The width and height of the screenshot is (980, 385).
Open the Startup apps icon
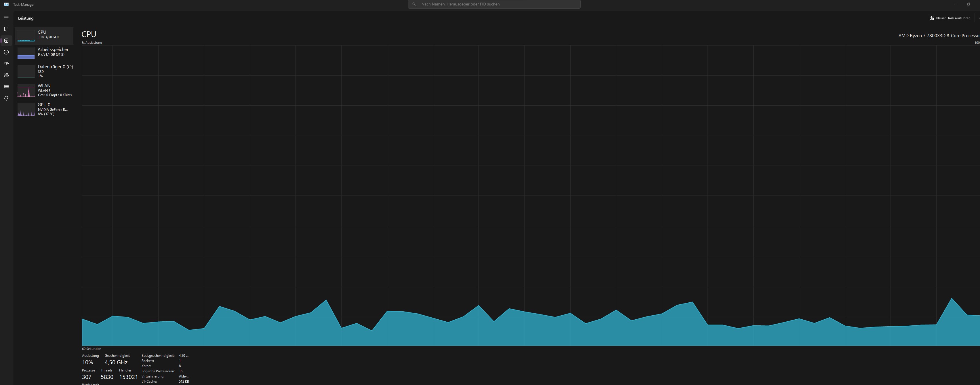pyautogui.click(x=6, y=64)
